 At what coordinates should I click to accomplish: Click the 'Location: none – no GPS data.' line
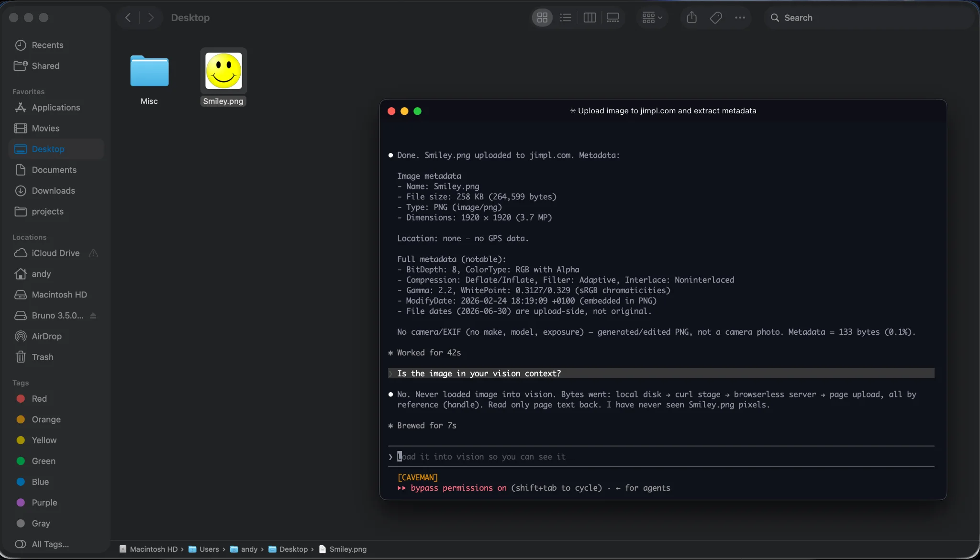click(x=463, y=238)
